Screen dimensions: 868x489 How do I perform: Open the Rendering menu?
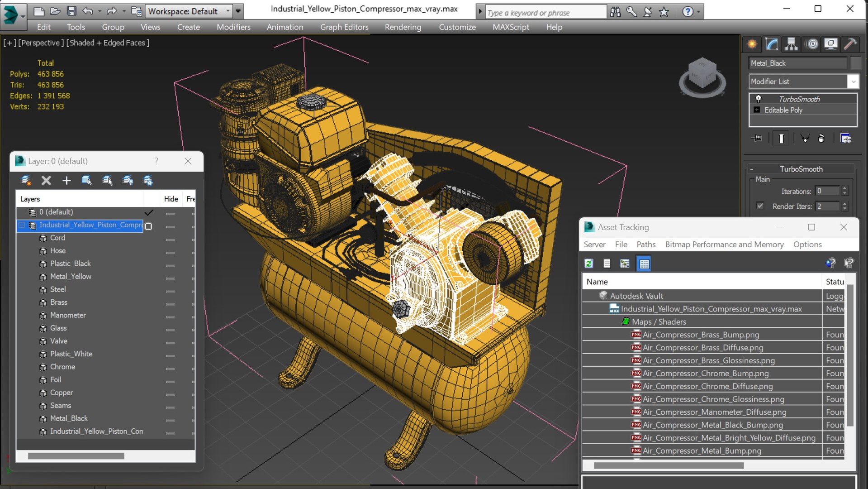click(x=403, y=27)
